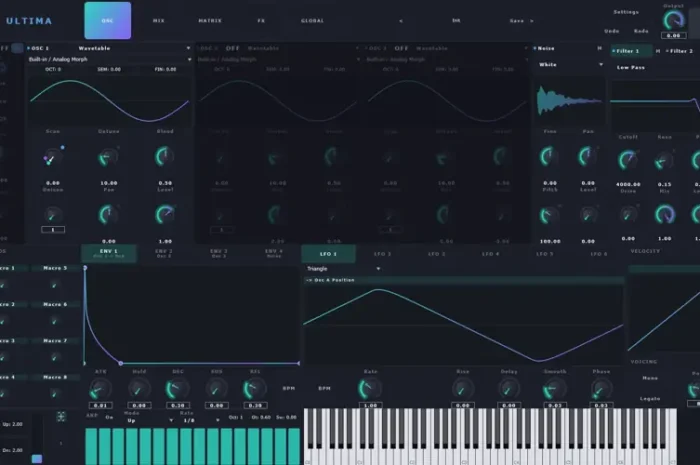
Task: Open the arp Mode Up dropdown
Action: (150, 420)
